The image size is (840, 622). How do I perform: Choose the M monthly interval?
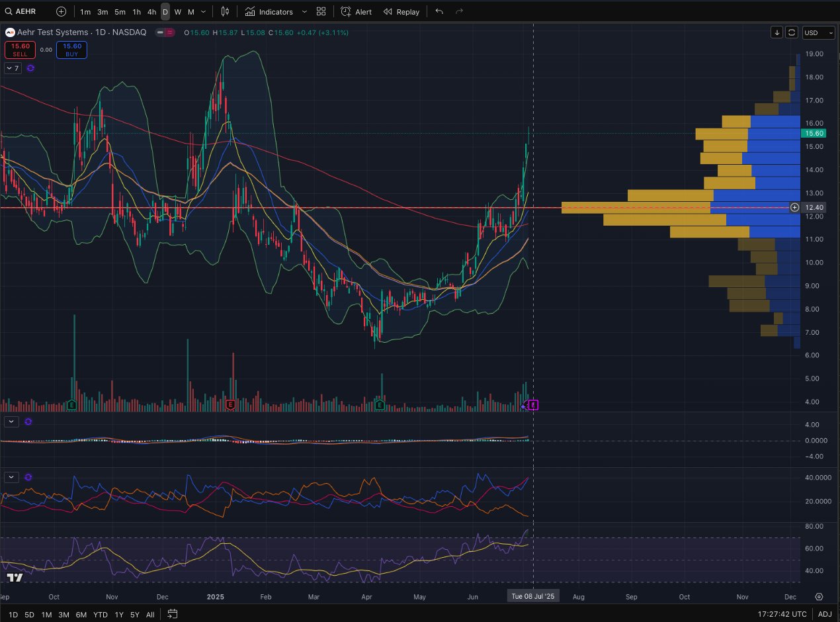191,12
